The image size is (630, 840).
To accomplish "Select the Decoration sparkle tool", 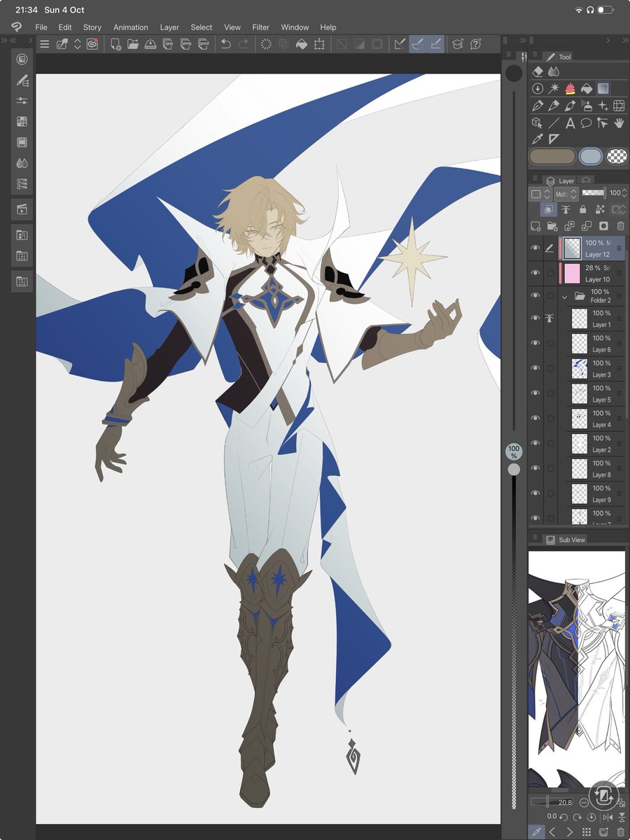I will (603, 106).
